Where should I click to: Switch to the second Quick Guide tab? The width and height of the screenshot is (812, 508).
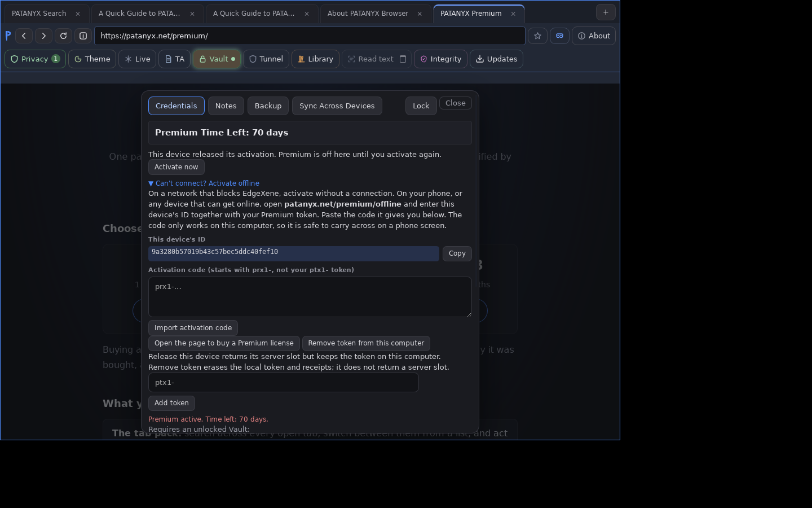pyautogui.click(x=254, y=14)
